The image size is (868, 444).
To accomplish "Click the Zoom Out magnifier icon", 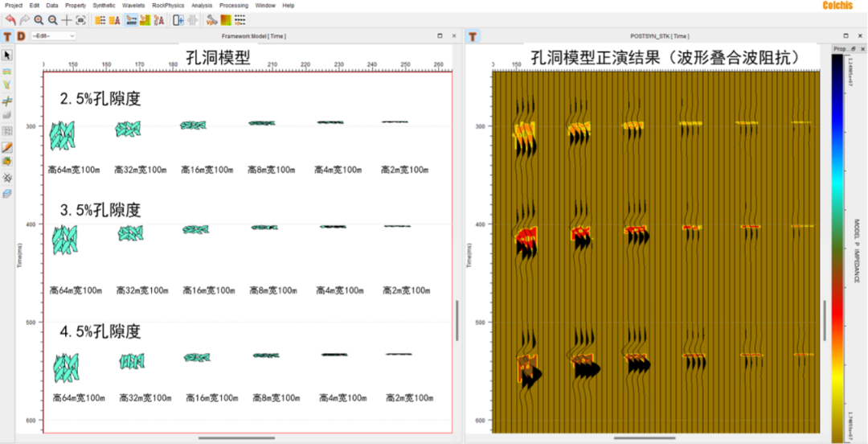I will coord(52,19).
